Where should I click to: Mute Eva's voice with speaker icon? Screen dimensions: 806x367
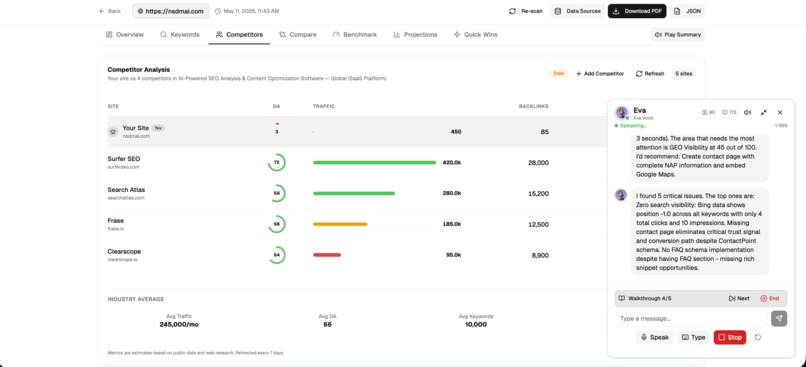pyautogui.click(x=748, y=112)
